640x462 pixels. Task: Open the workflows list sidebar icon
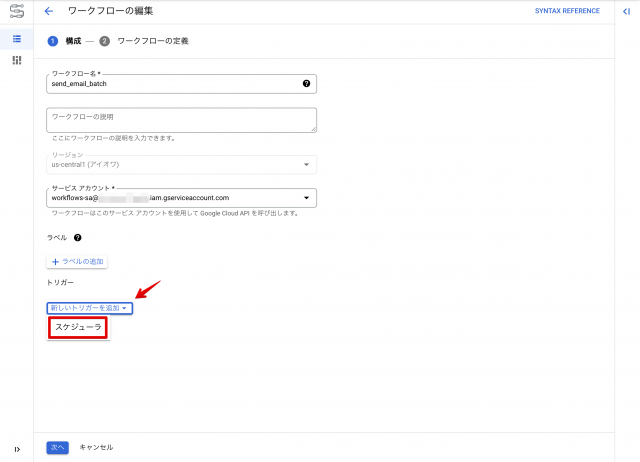point(17,39)
